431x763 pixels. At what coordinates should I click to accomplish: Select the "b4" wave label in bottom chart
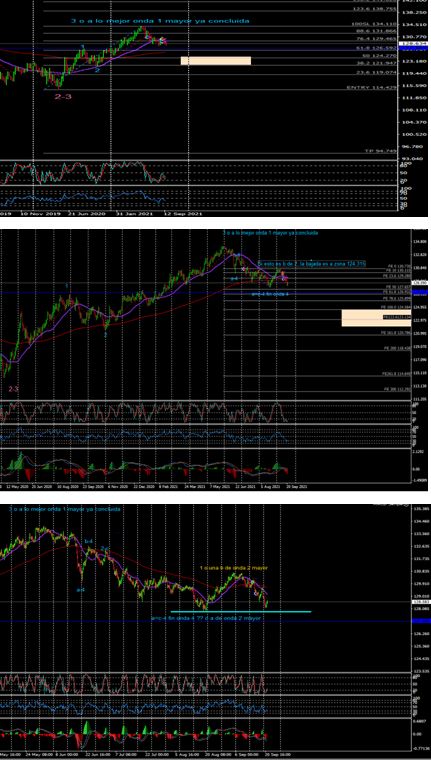89,541
